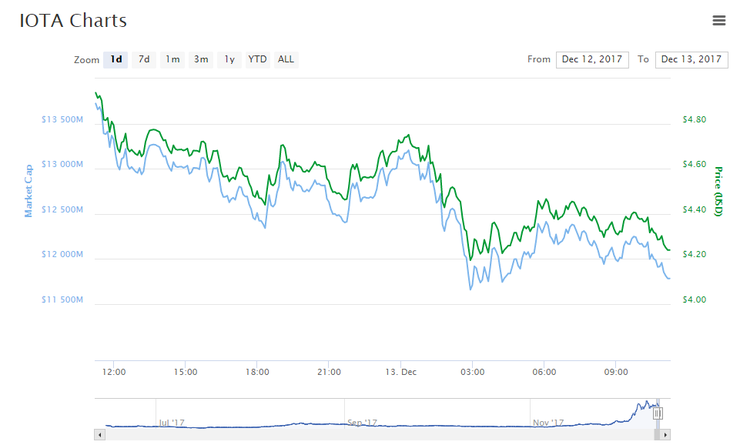This screenshot has height=445, width=750.
Task: Set zoom range to 1m
Action: click(173, 59)
